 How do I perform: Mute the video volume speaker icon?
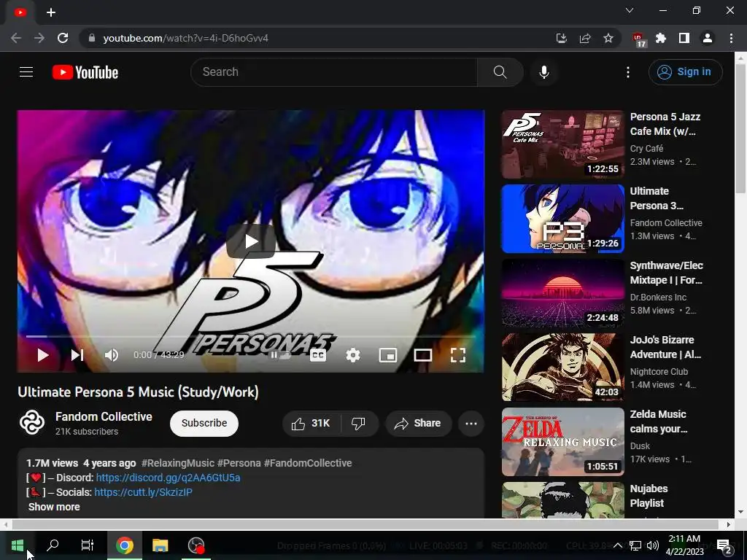(112, 355)
